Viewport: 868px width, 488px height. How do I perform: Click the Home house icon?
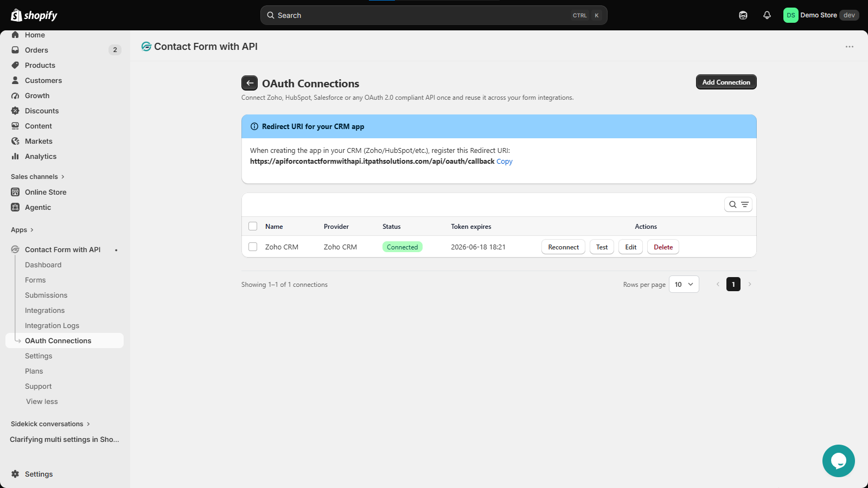[x=15, y=35]
